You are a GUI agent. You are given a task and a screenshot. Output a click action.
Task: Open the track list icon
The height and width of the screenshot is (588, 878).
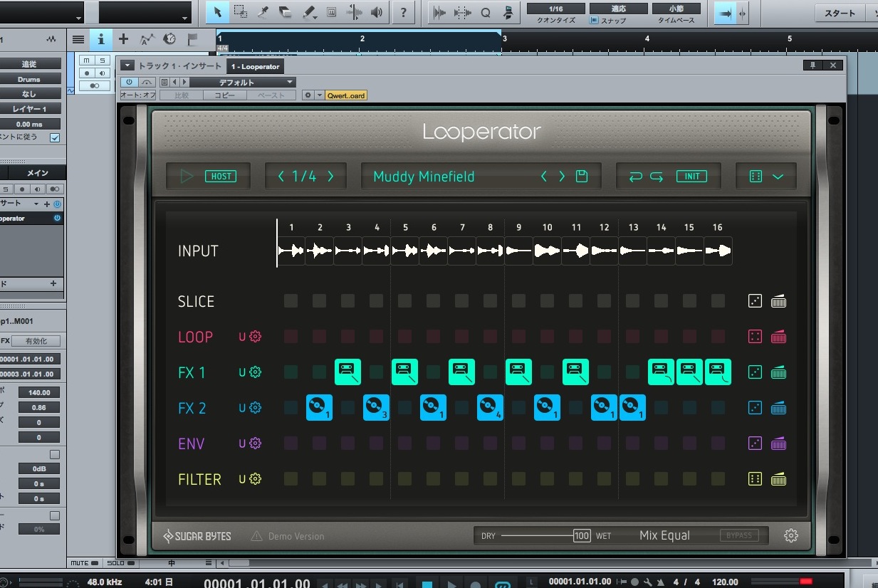point(78,39)
